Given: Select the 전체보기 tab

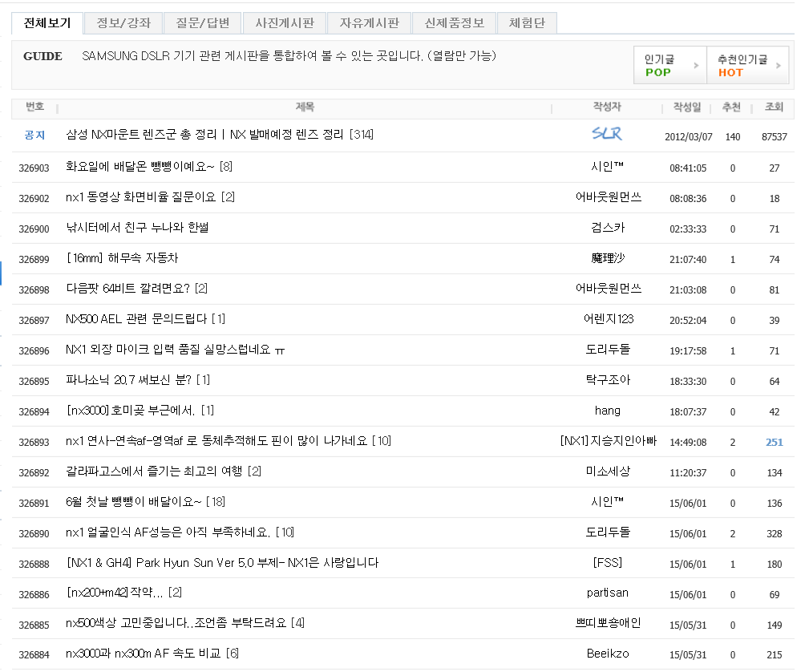Looking at the screenshot, I should [47, 23].
